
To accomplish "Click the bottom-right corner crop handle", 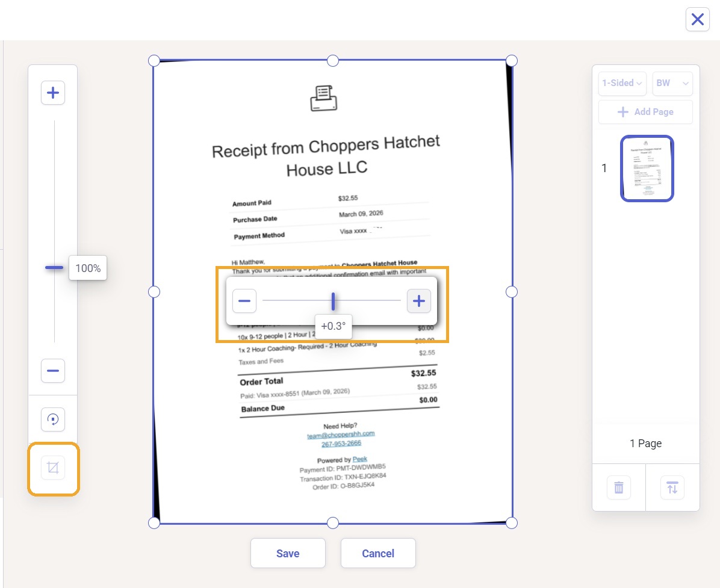I will point(512,523).
